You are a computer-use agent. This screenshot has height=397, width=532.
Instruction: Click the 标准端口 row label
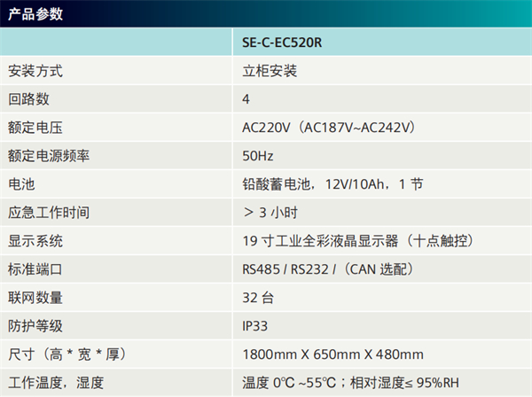point(35,269)
